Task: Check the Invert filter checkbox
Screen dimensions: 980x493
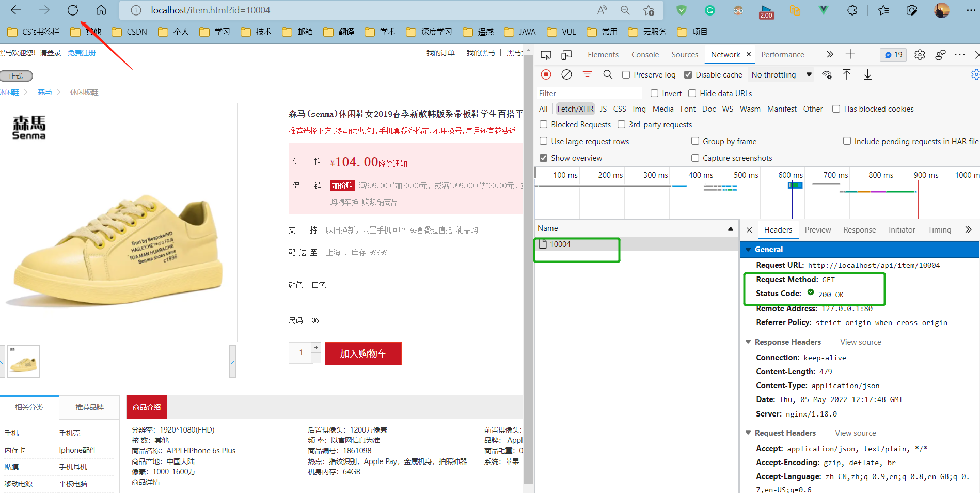Action: pos(654,94)
